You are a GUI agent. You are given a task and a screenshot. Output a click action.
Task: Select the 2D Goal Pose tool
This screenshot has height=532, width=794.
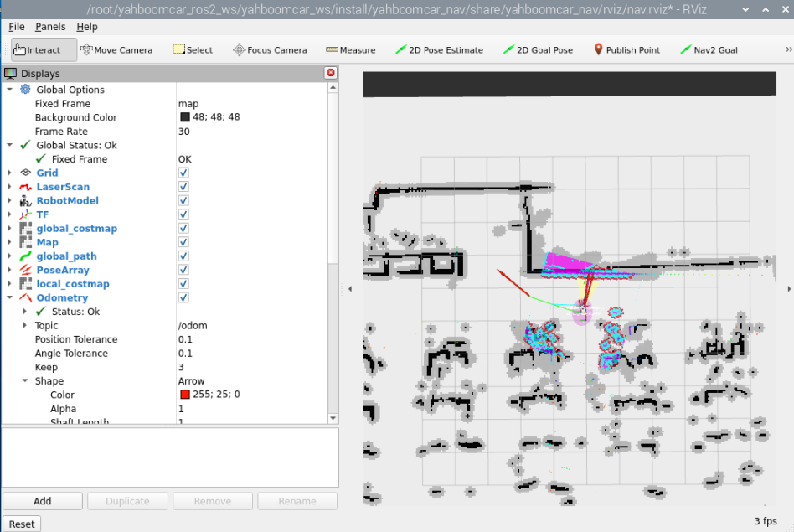(x=538, y=50)
